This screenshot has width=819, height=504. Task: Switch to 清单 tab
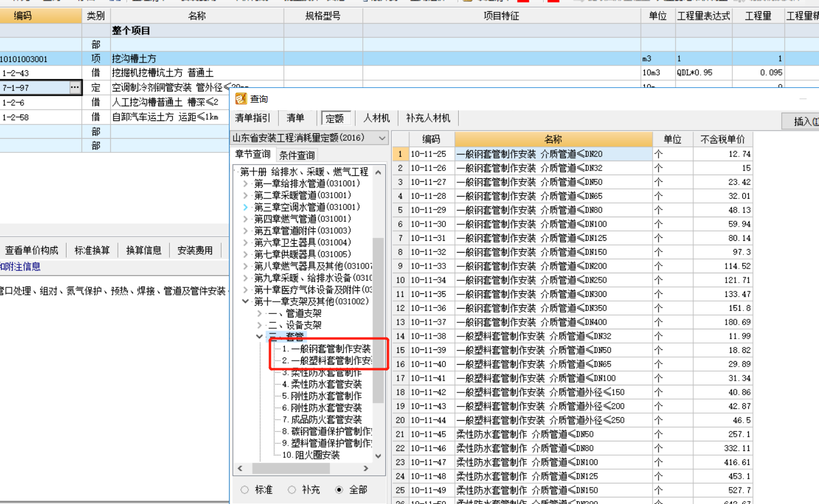(296, 118)
